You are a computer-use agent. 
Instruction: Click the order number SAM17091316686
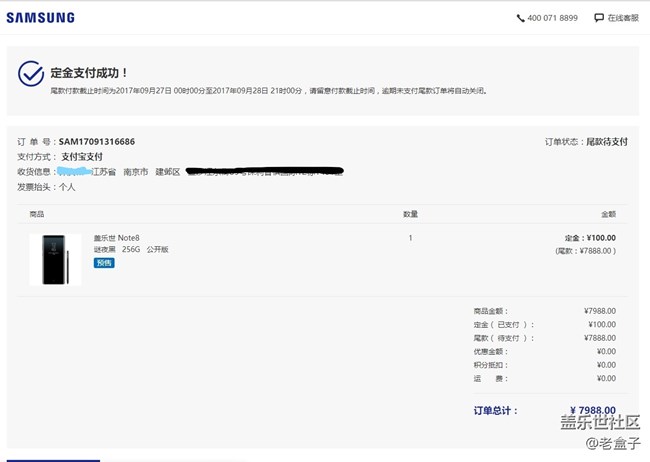pyautogui.click(x=97, y=141)
